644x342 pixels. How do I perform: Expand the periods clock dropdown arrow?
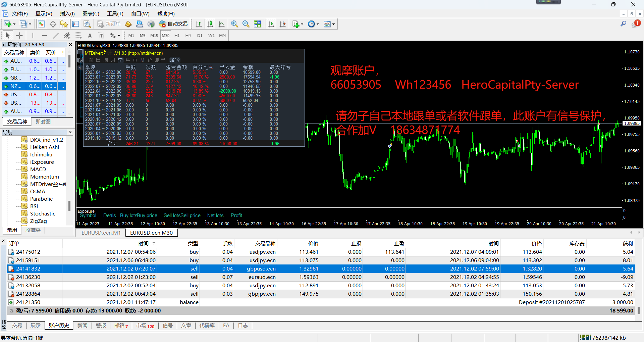pos(318,24)
